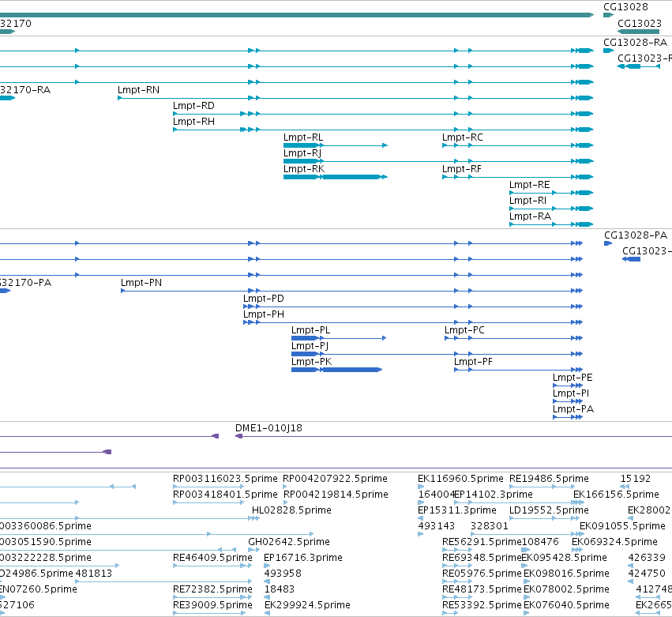Select the Lmpt-RI transcript

tap(551, 209)
